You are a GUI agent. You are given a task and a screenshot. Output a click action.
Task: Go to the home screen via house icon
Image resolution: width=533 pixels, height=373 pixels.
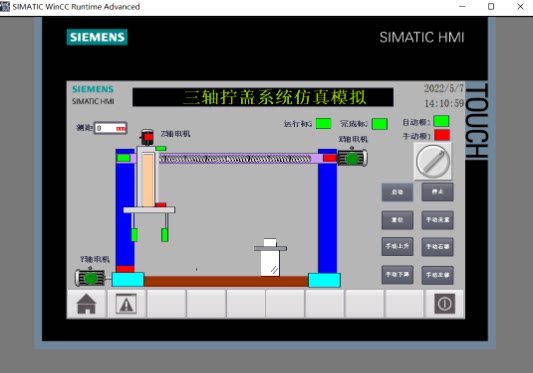click(86, 304)
